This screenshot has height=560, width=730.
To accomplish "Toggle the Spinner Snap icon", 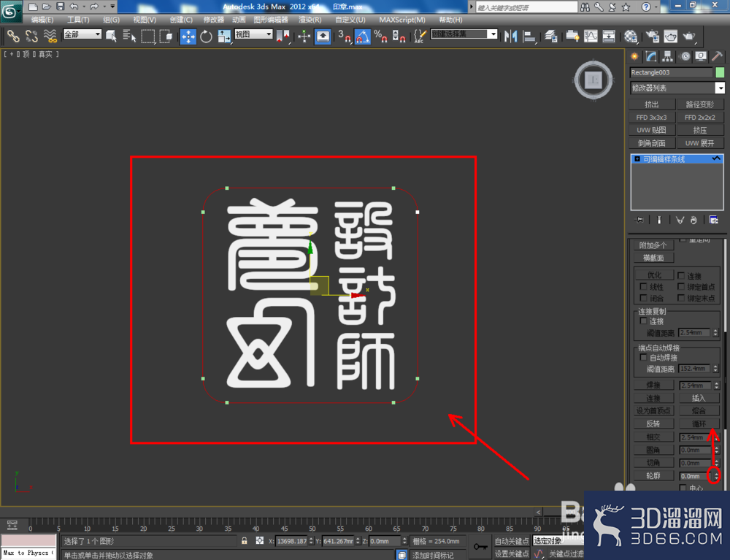I will tap(399, 37).
